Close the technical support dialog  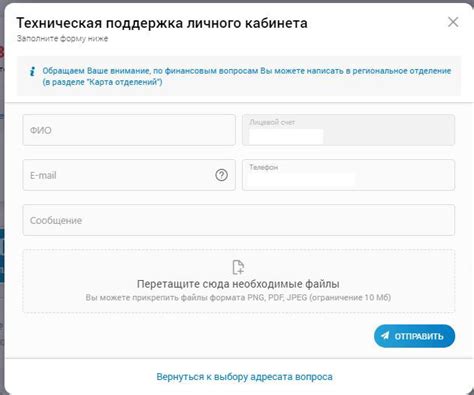coord(453,22)
